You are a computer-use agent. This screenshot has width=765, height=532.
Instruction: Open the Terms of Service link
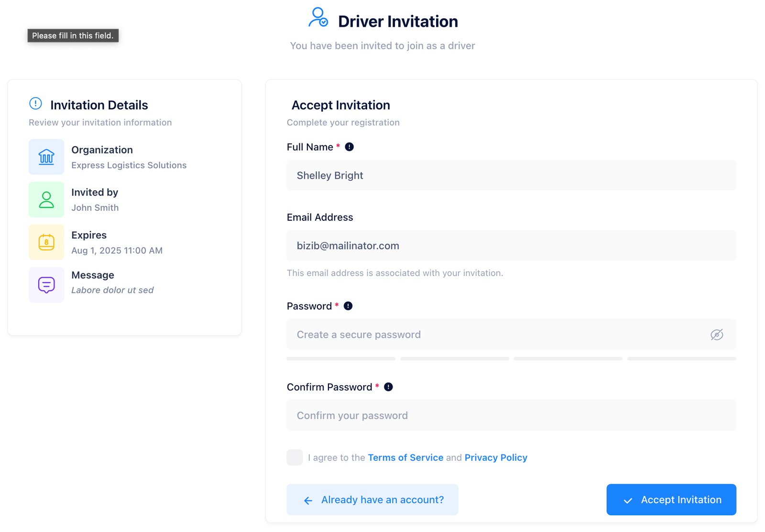point(405,457)
